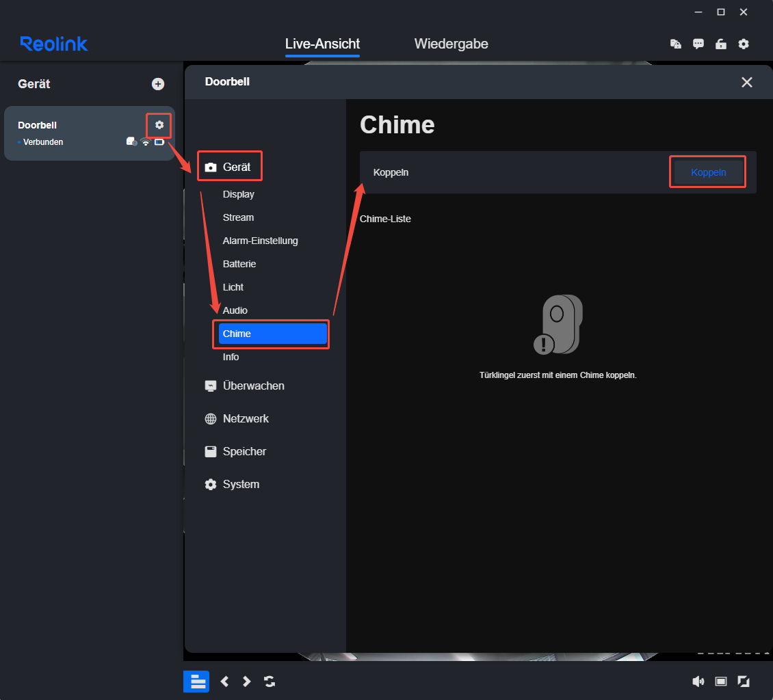Switch to Live-Ansicht tab
The image size is (773, 700).
point(322,44)
